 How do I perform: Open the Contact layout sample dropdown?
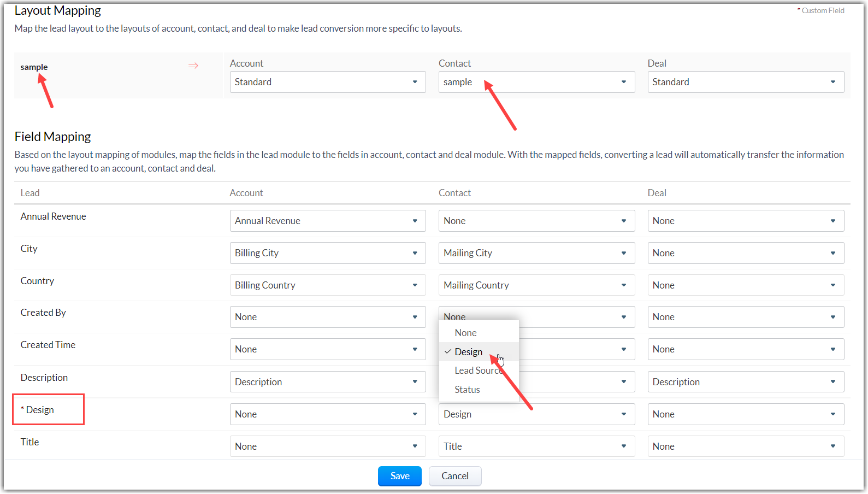536,82
